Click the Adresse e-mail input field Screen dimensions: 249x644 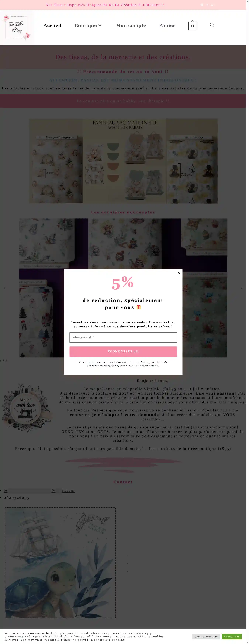tap(123, 338)
